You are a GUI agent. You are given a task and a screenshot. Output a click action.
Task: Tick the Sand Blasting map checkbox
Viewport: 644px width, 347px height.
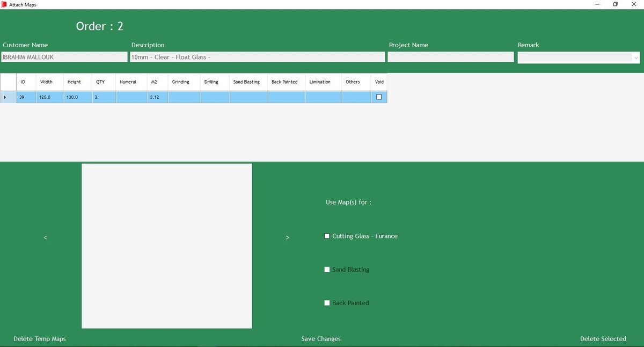click(327, 270)
